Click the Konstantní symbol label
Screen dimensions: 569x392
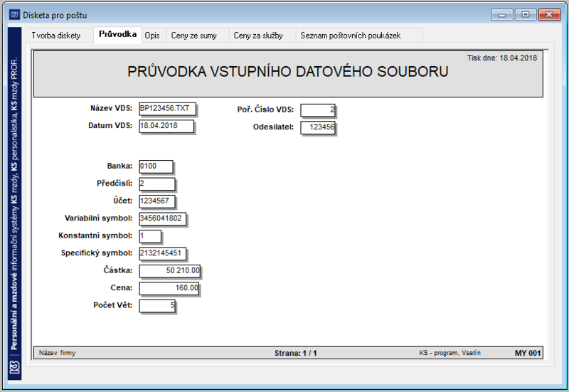[x=95, y=235]
